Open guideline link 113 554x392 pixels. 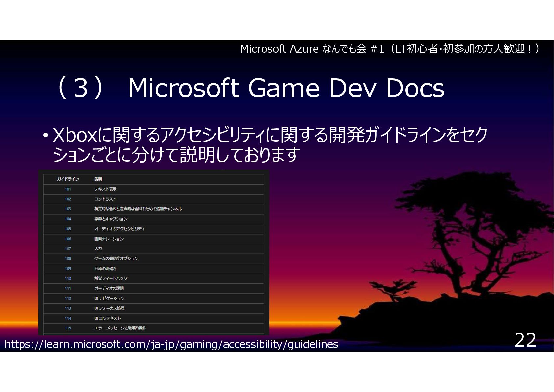68,308
